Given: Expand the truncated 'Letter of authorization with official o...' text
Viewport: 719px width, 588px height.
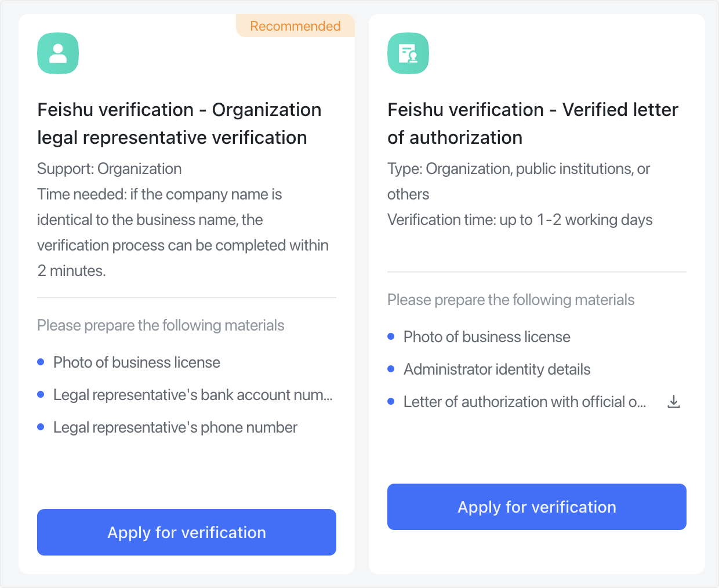Looking at the screenshot, I should pyautogui.click(x=524, y=401).
